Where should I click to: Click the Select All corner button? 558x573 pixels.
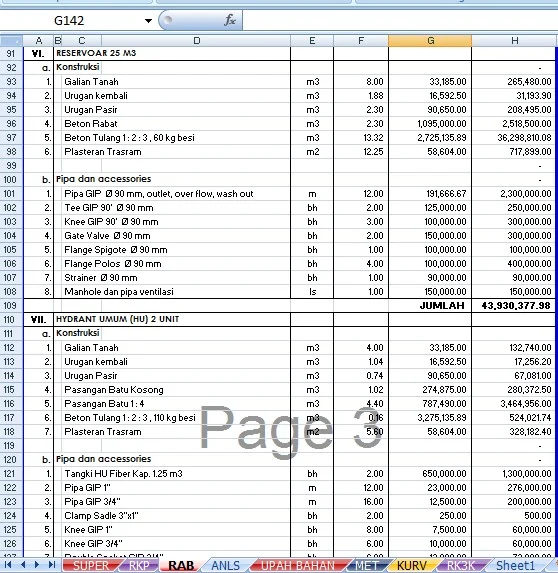[x=11, y=41]
